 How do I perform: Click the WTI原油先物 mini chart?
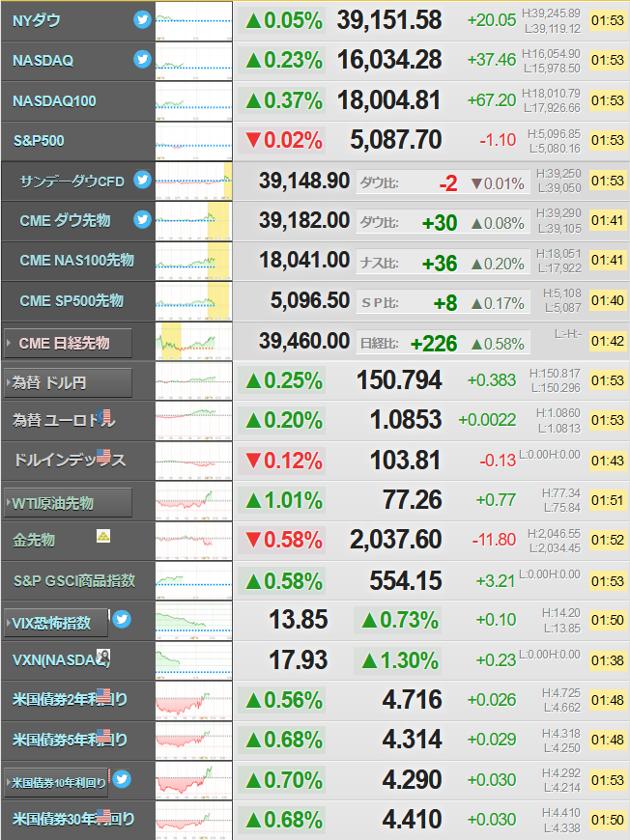point(193,501)
